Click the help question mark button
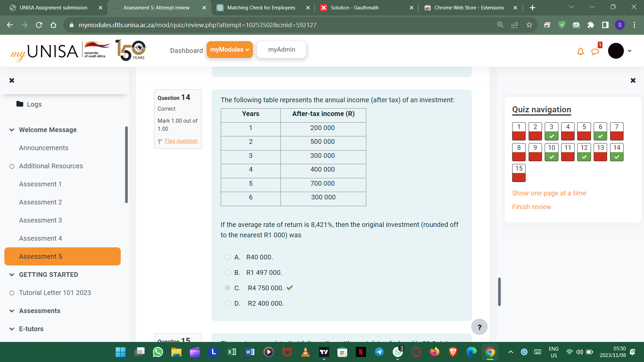 479,327
